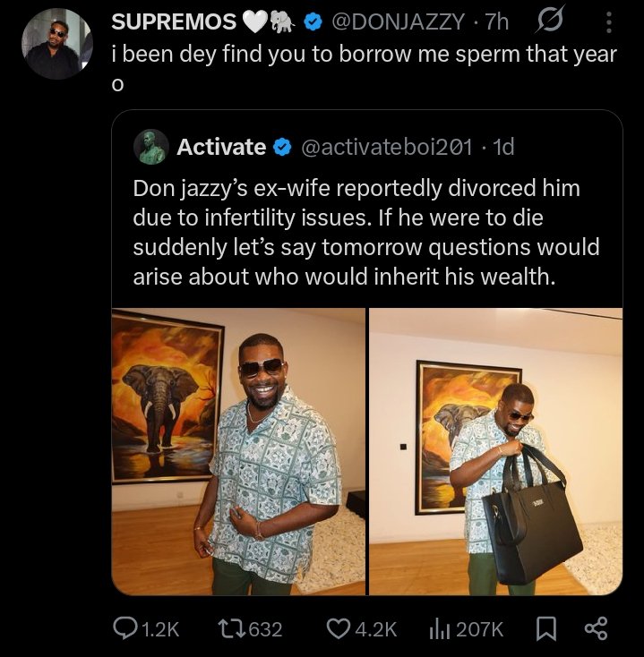644x657 pixels.
Task: Open SUPREMOS profile avatar
Action: 56,44
